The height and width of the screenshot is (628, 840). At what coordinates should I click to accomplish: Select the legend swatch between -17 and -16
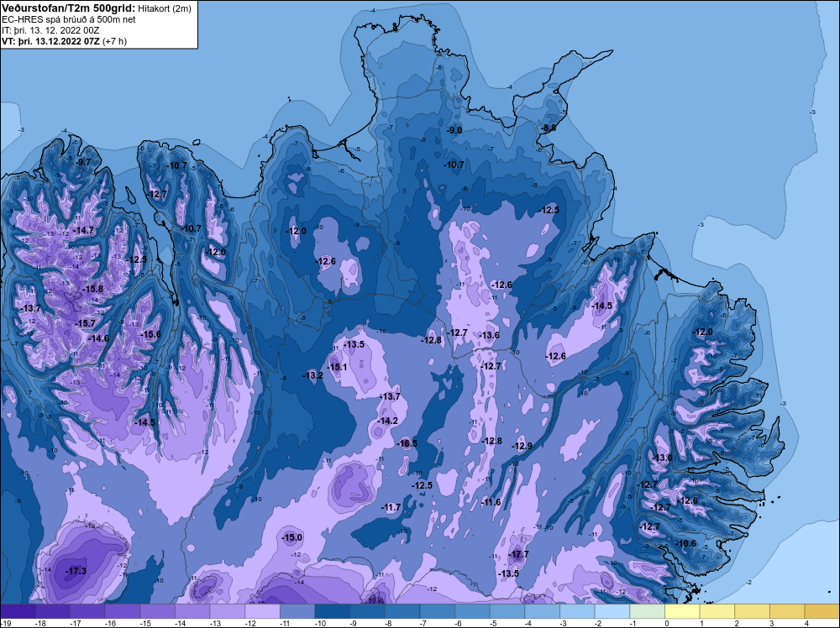87,611
